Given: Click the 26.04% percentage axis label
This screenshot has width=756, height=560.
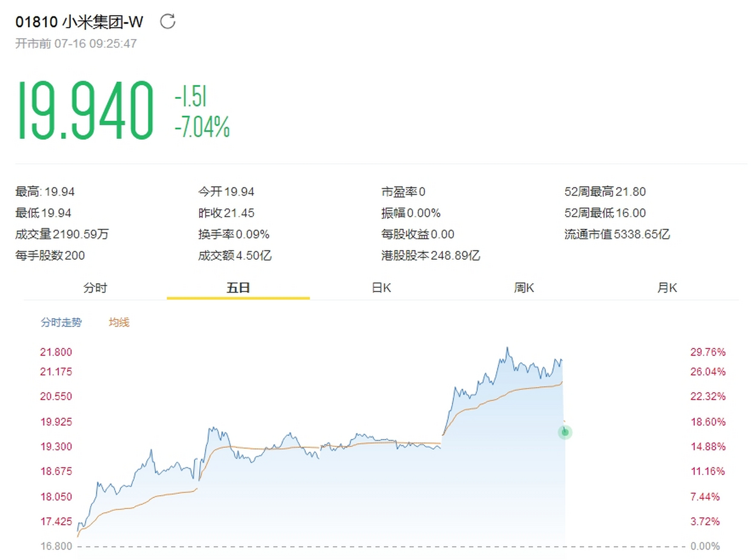Looking at the screenshot, I should [708, 372].
